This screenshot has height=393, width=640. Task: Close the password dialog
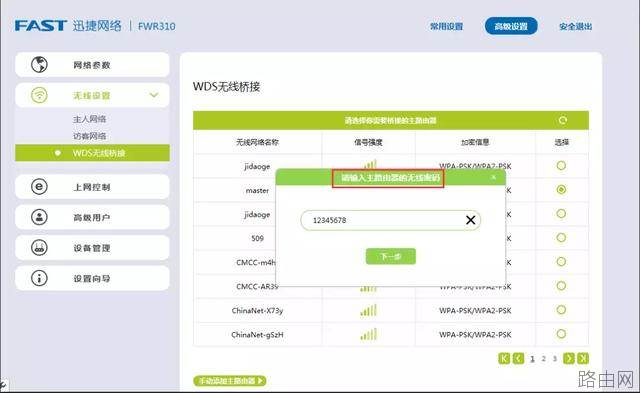point(493,177)
